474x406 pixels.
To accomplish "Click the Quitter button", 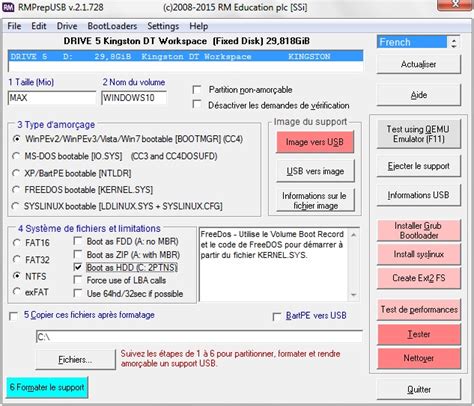I will pos(419,389).
